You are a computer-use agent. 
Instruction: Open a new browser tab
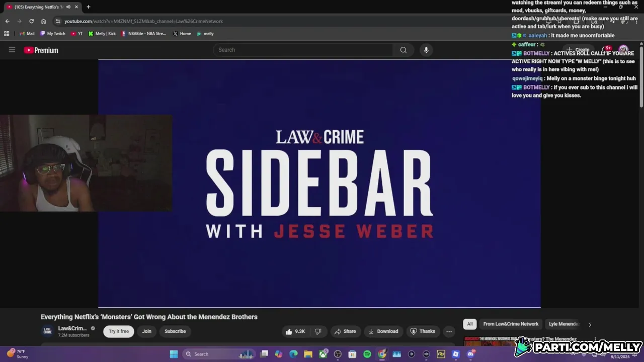click(88, 7)
